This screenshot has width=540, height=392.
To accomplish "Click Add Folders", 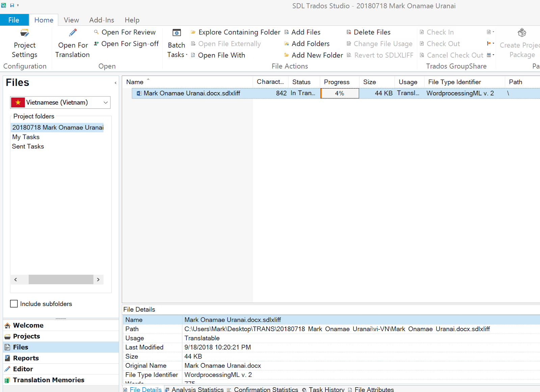I will (x=307, y=44).
